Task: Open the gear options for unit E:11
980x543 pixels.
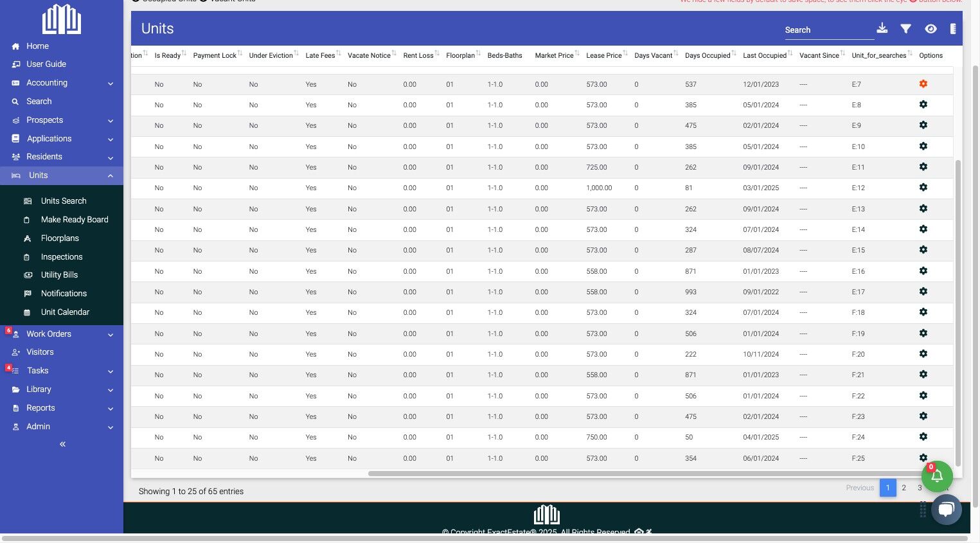Action: pyautogui.click(x=923, y=166)
